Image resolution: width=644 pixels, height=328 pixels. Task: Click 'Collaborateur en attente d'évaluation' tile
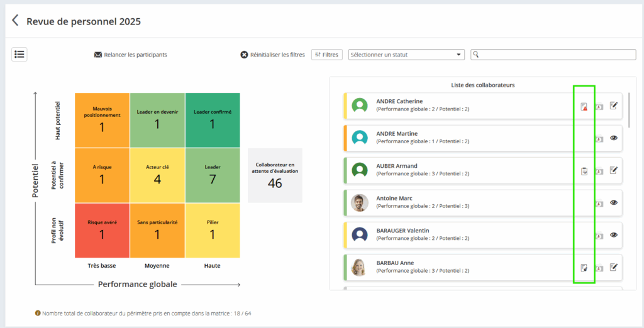(x=275, y=175)
